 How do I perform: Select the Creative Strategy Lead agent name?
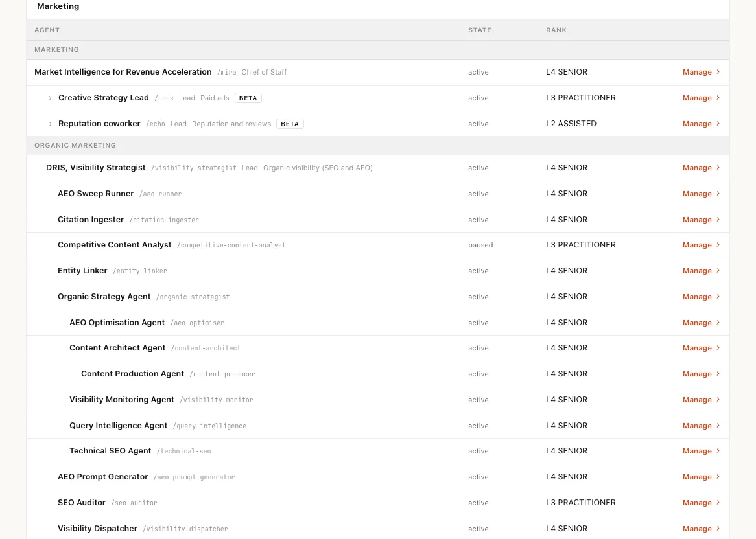104,98
